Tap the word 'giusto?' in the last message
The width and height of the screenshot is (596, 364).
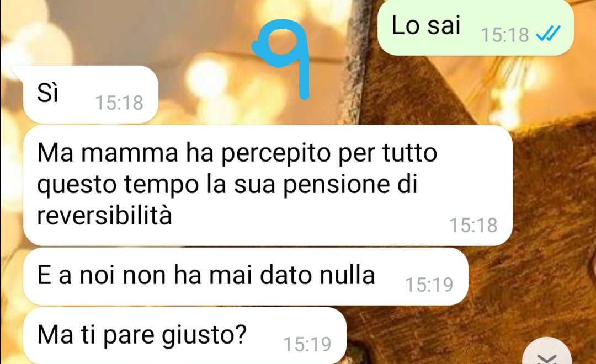pos(205,335)
